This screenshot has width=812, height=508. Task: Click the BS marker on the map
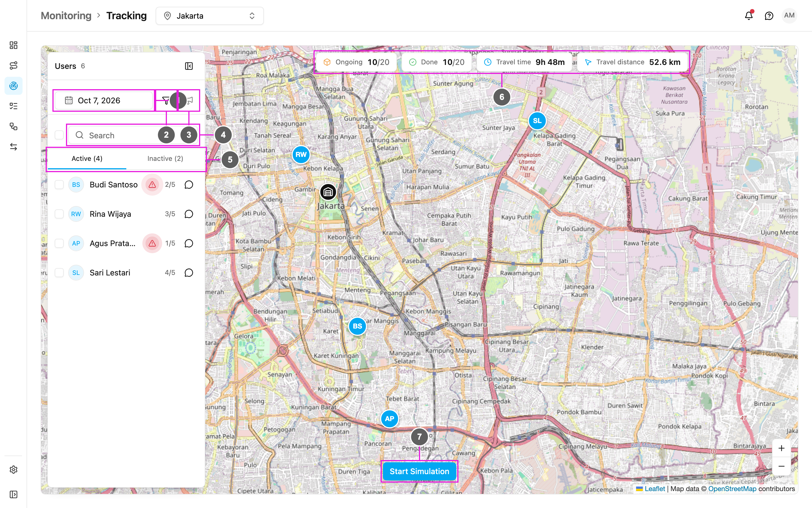(x=357, y=326)
